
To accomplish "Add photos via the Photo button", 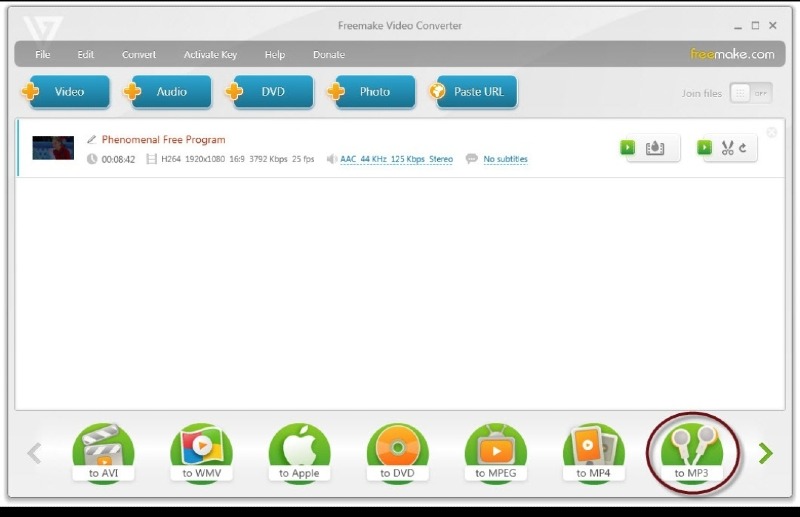I will [372, 92].
